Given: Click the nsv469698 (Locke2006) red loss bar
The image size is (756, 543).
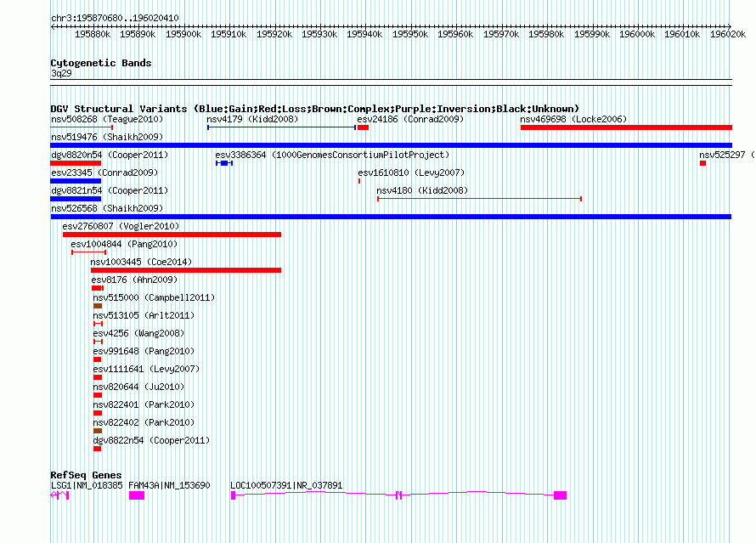Looking at the screenshot, I should pyautogui.click(x=626, y=127).
